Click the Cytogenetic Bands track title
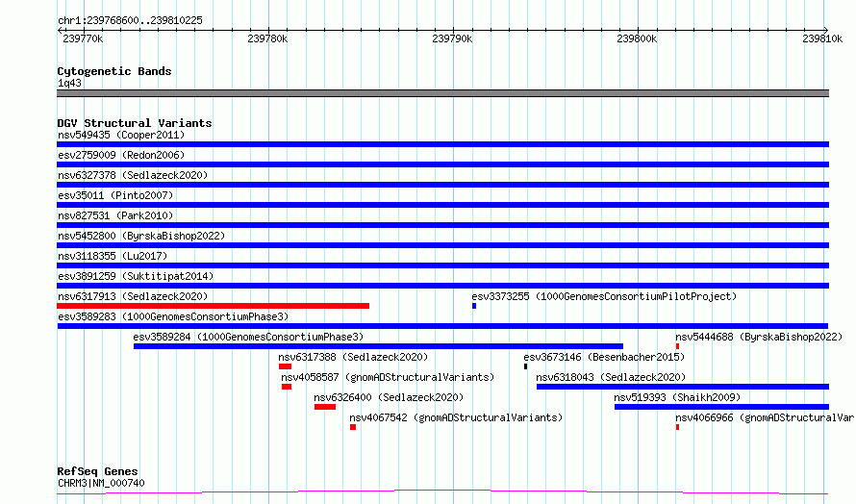This screenshot has width=856, height=504. coord(114,71)
